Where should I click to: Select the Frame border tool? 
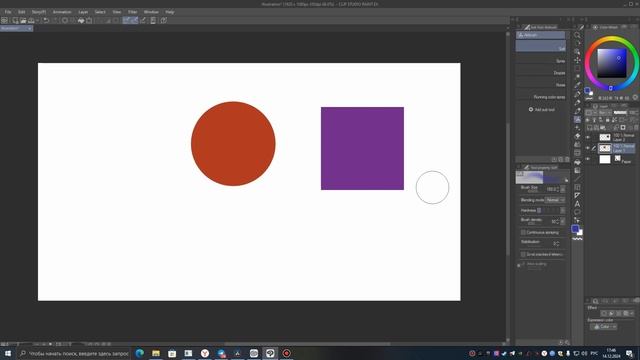(x=577, y=187)
